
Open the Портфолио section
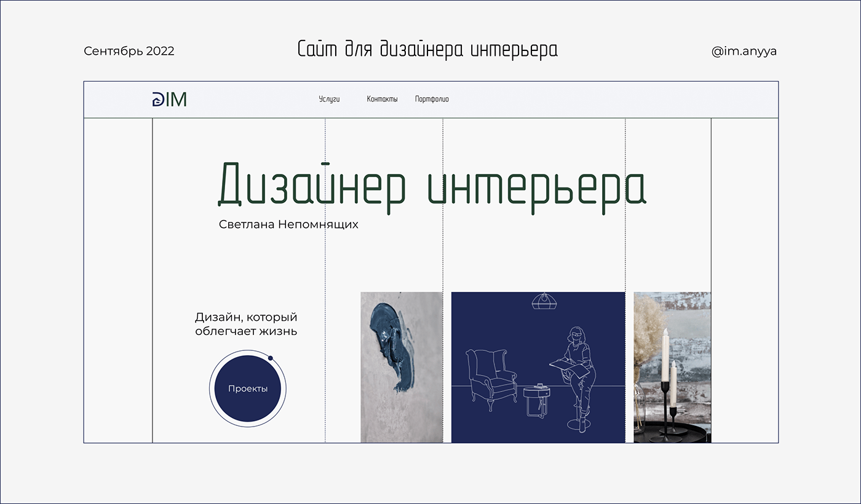coord(432,99)
